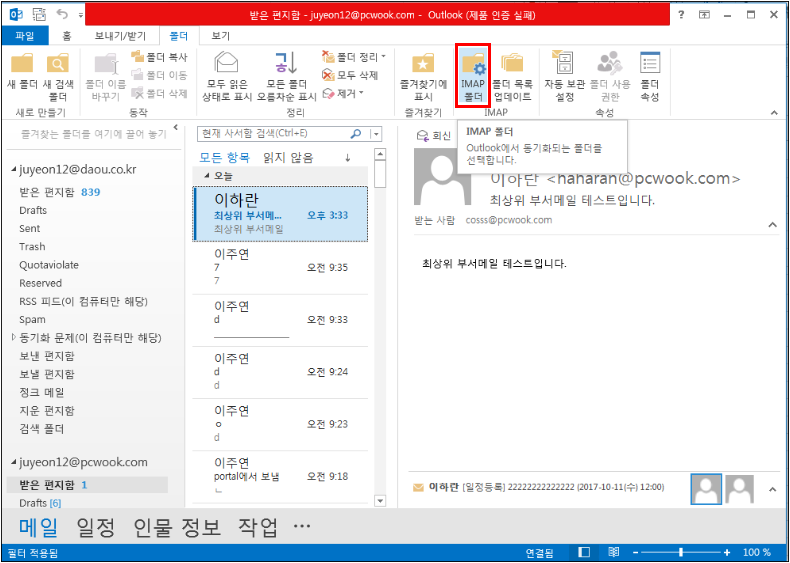Filter list by 모든 항목

click(225, 158)
